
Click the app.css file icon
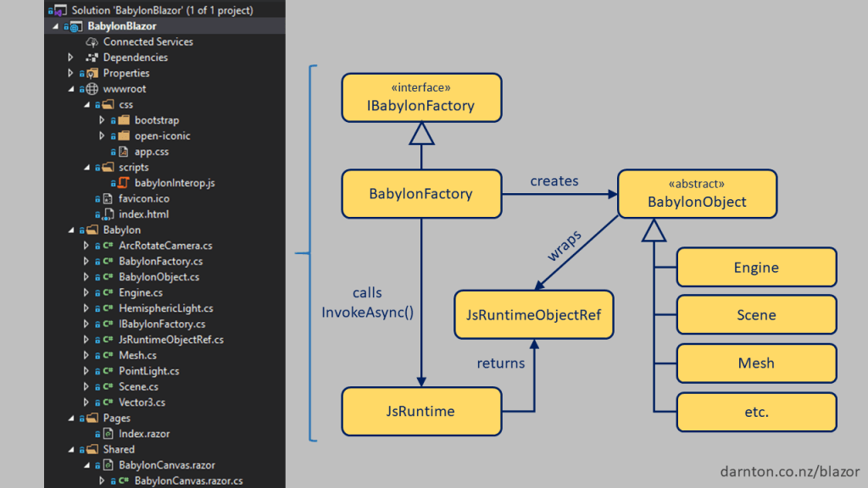pyautogui.click(x=123, y=152)
